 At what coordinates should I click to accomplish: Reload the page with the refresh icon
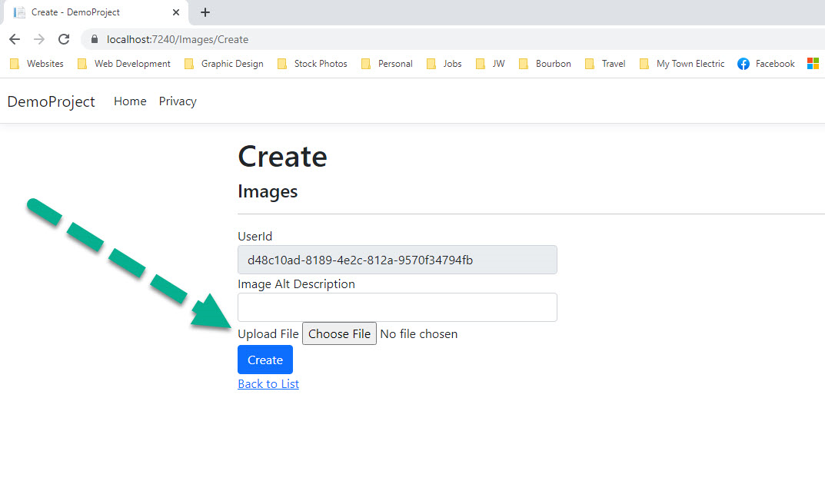click(x=64, y=39)
